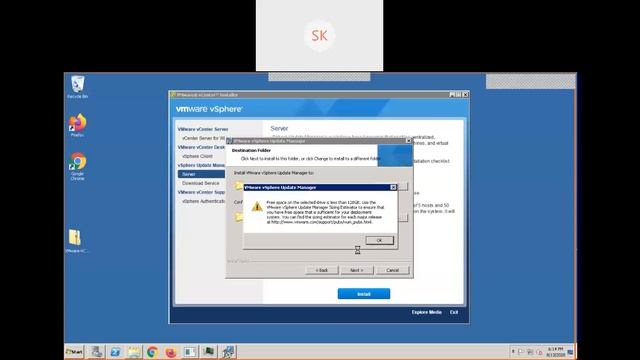This screenshot has height=360, width=640.
Task: Click Exit in the vSphere installer footer
Action: point(454,312)
